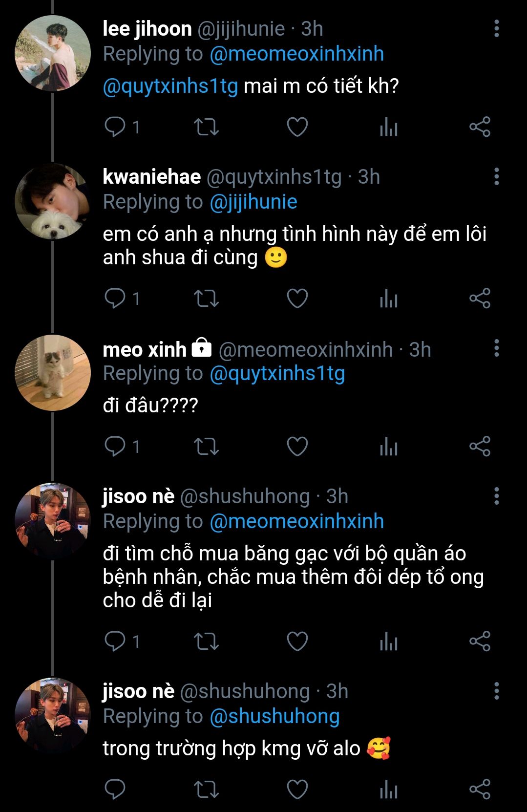This screenshot has height=812, width=527.
Task: Open more options menu on meo xinh's tweet
Action: click(x=496, y=349)
